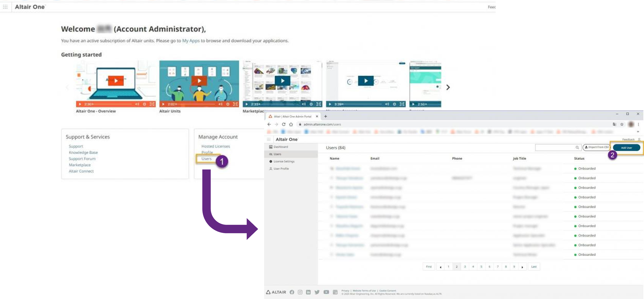The height and width of the screenshot is (299, 644).
Task: Click Import From CSV button
Action: pos(597,147)
